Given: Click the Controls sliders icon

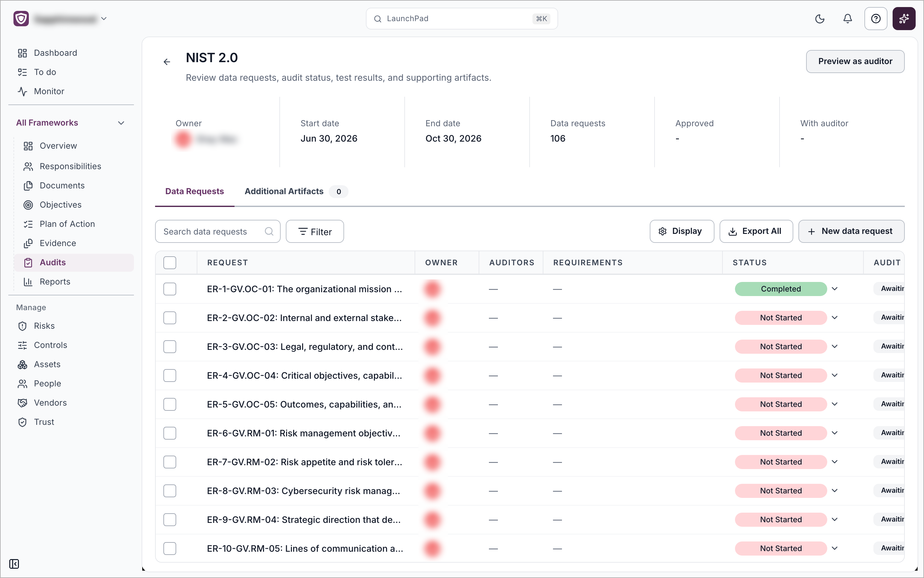Looking at the screenshot, I should point(22,345).
